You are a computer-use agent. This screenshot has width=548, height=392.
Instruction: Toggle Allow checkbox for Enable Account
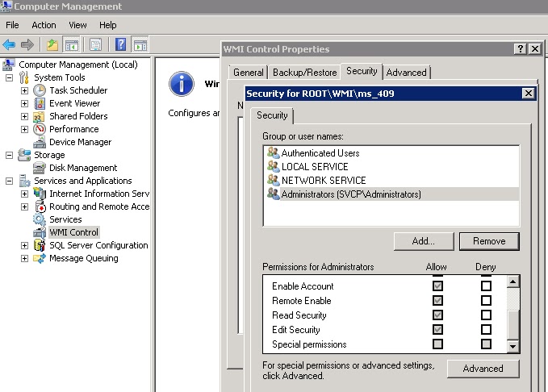coord(437,286)
